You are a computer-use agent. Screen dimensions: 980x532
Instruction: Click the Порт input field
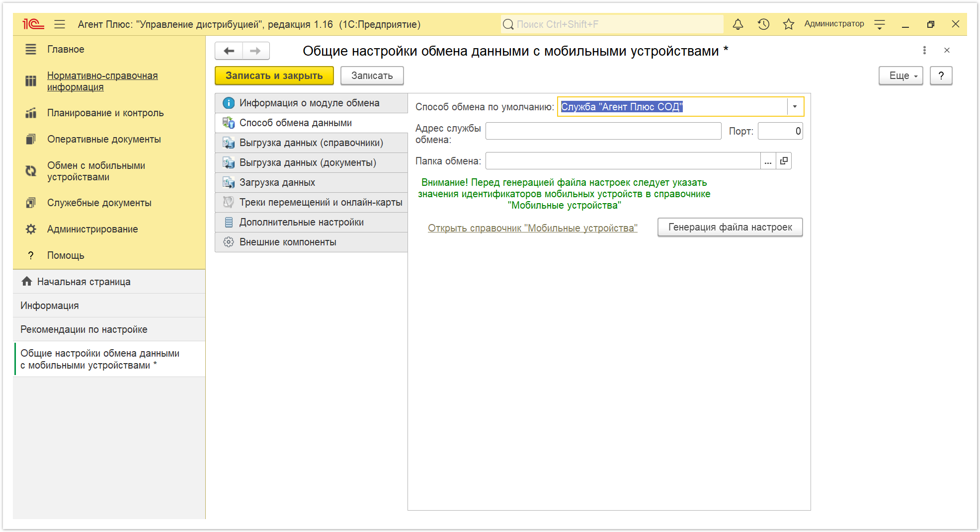pos(780,131)
